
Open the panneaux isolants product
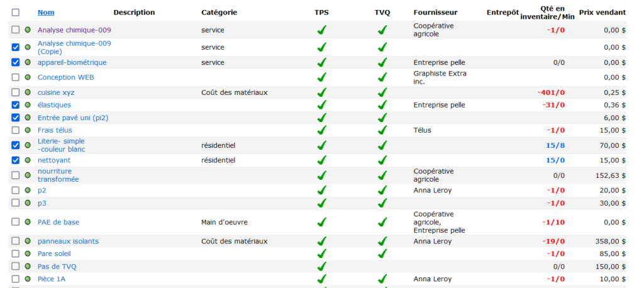(x=68, y=241)
